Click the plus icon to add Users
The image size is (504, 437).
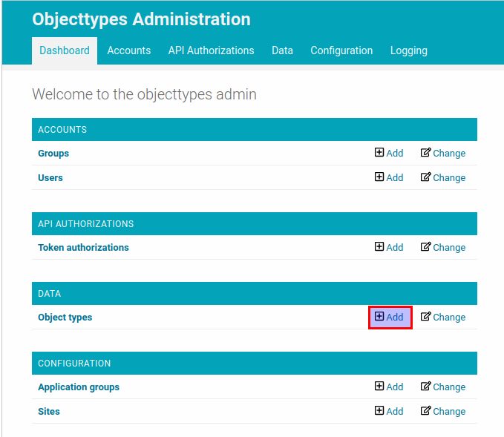[x=379, y=177]
